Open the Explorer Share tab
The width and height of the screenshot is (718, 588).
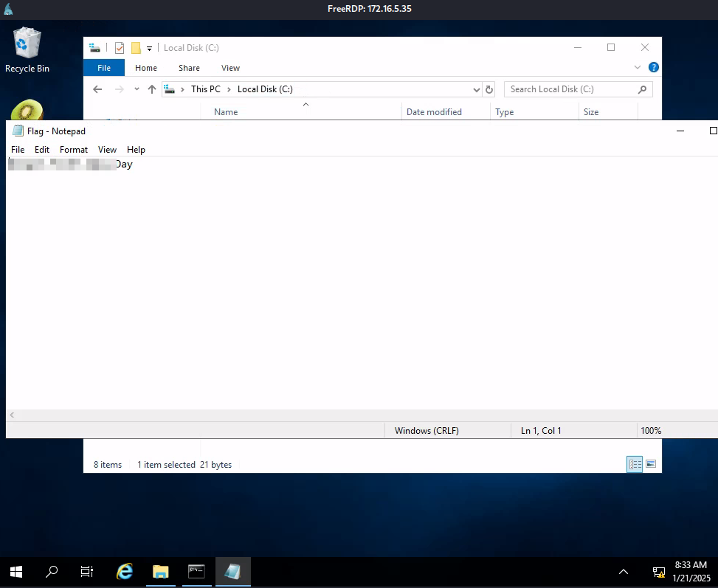189,68
